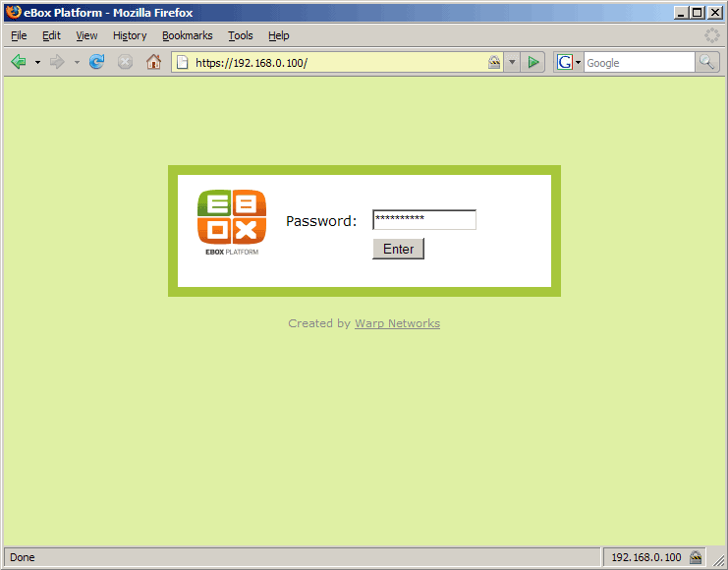The width and height of the screenshot is (728, 570).
Task: Open the Tools menu
Action: [x=240, y=35]
